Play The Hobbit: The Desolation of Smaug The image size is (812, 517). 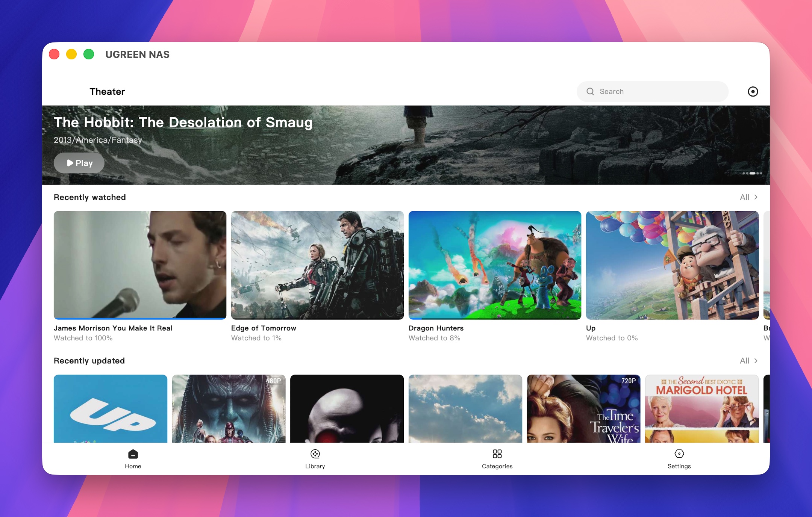pos(79,163)
